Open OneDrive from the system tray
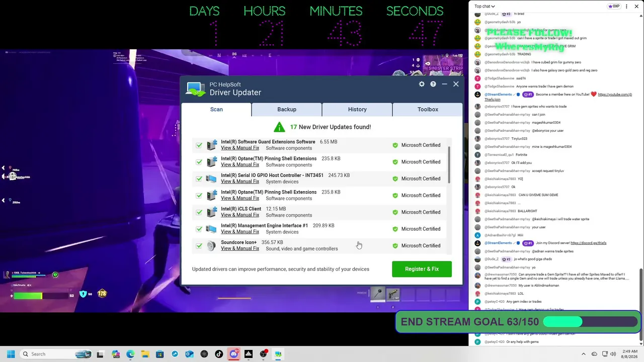This screenshot has height=362, width=644. coord(594,354)
